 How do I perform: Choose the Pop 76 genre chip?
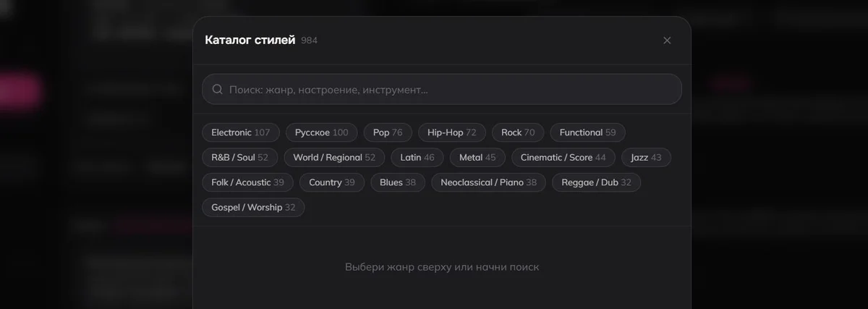tap(388, 132)
